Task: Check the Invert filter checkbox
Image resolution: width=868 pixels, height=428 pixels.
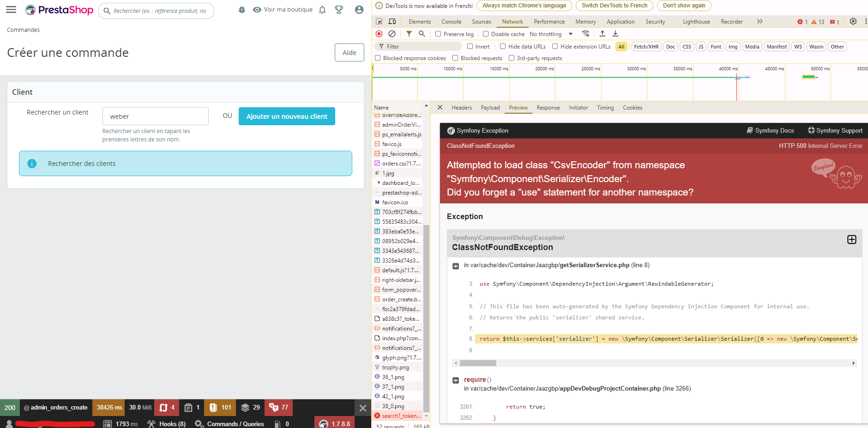Action: pyautogui.click(x=470, y=46)
